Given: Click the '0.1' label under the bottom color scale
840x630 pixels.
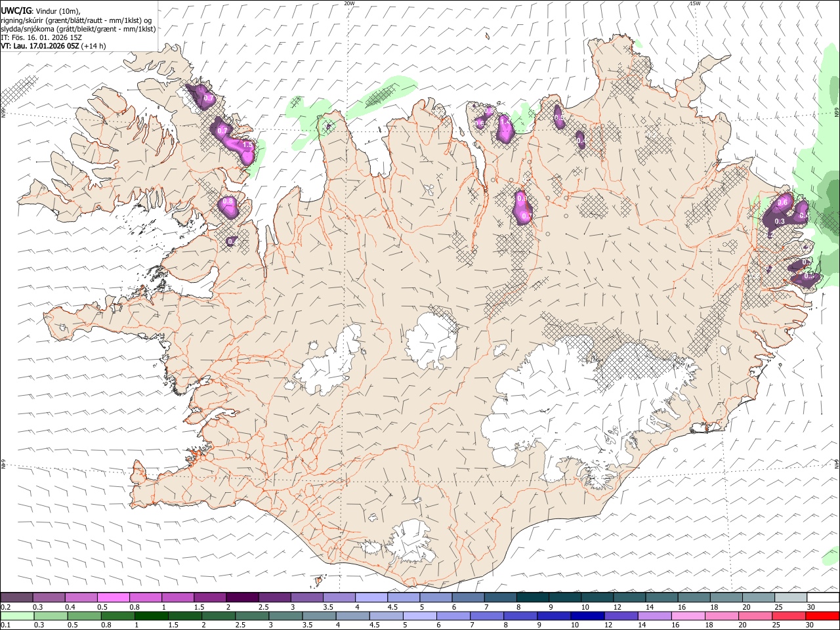Looking at the screenshot, I should coord(6,625).
